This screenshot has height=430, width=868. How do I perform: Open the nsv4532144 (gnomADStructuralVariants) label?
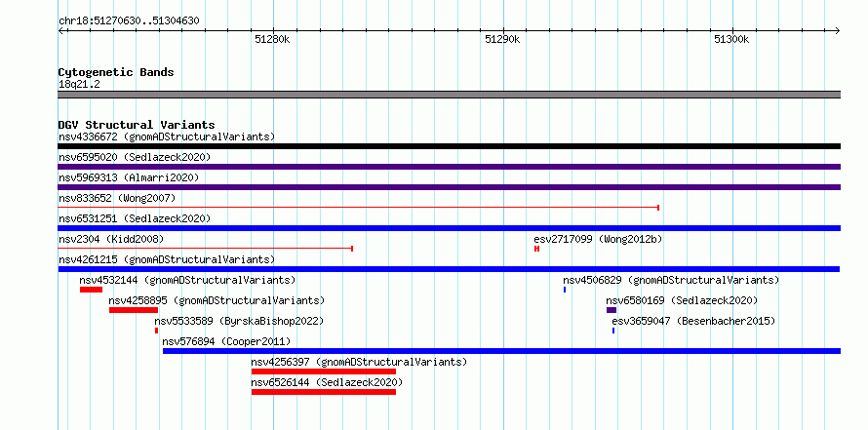click(187, 280)
